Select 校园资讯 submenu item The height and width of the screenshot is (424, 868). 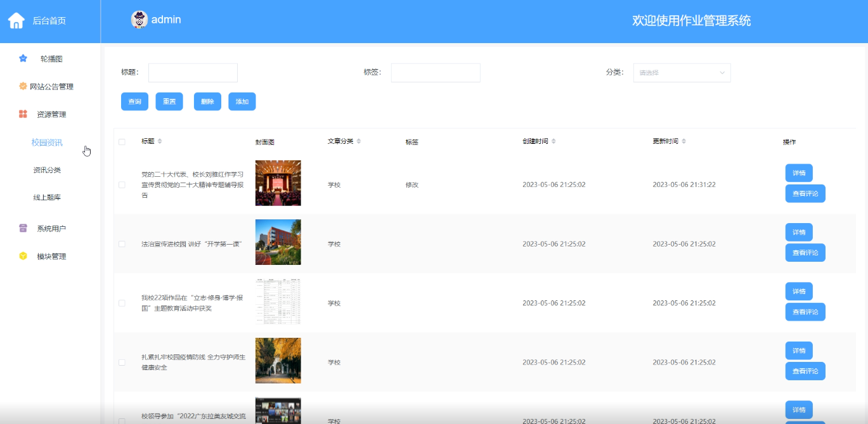[x=47, y=143]
